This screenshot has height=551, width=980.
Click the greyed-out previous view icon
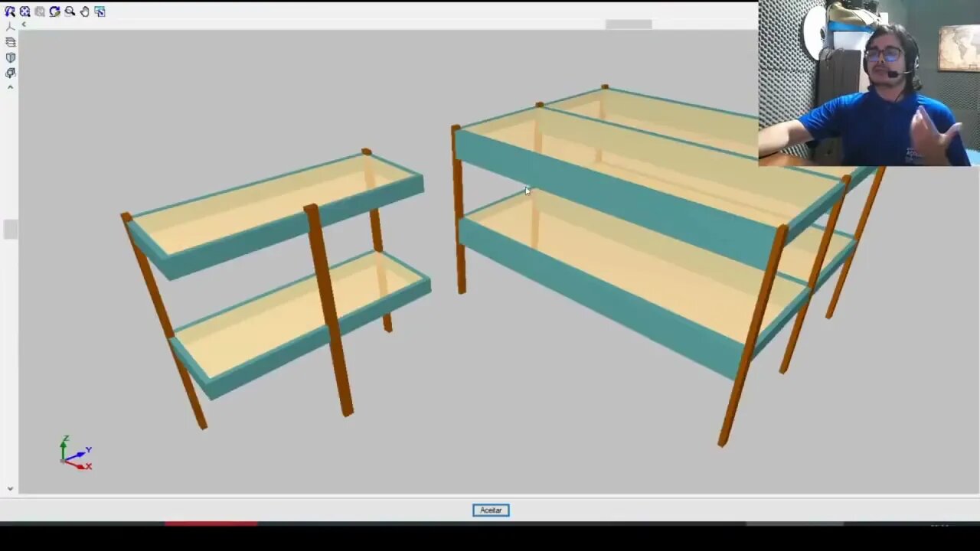40,11
